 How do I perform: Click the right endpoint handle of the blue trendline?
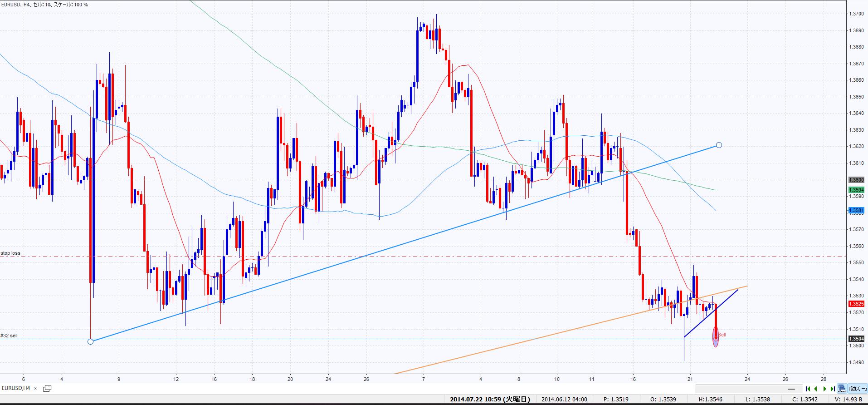pyautogui.click(x=719, y=145)
